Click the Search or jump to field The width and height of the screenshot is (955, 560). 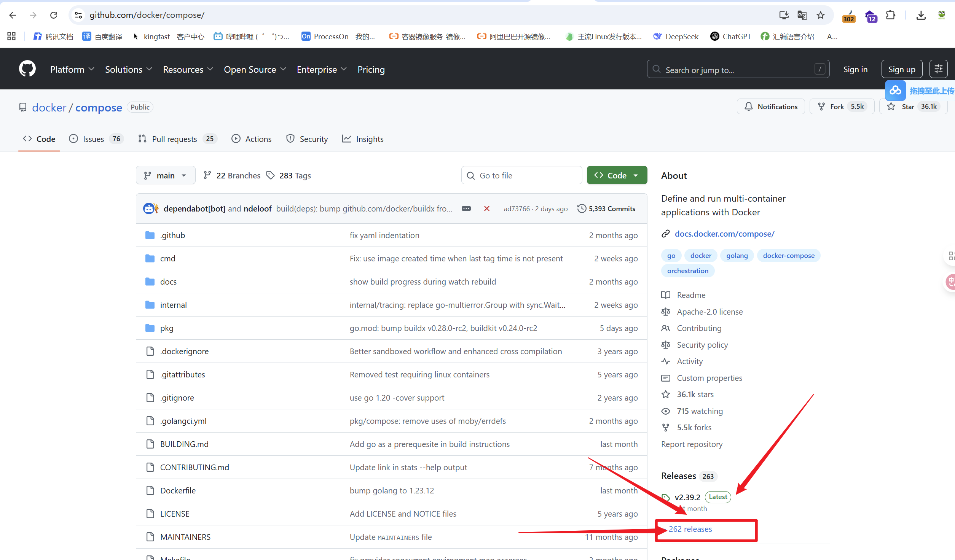738,69
